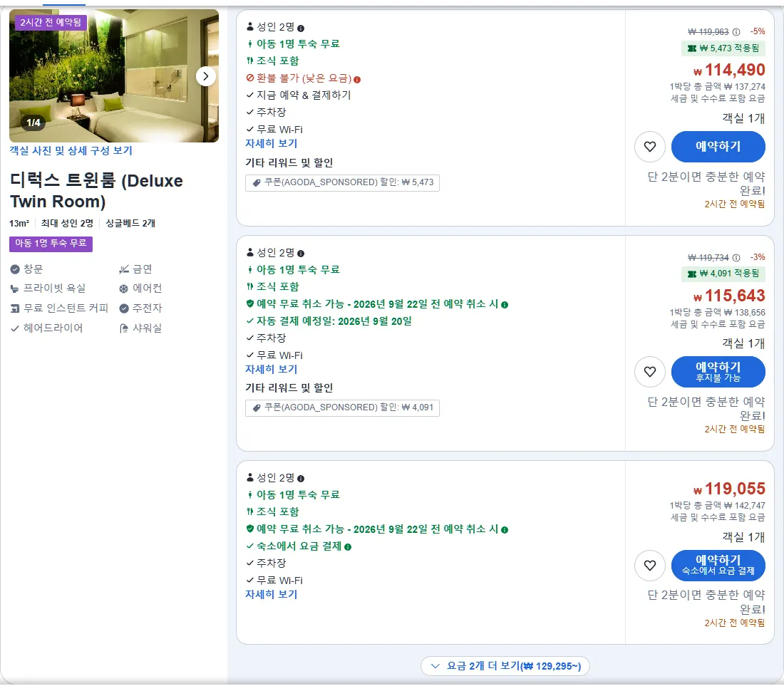The image size is (784, 686).
Task: Click the info icon beside 성인 2명 in third rate
Action: [x=301, y=479]
